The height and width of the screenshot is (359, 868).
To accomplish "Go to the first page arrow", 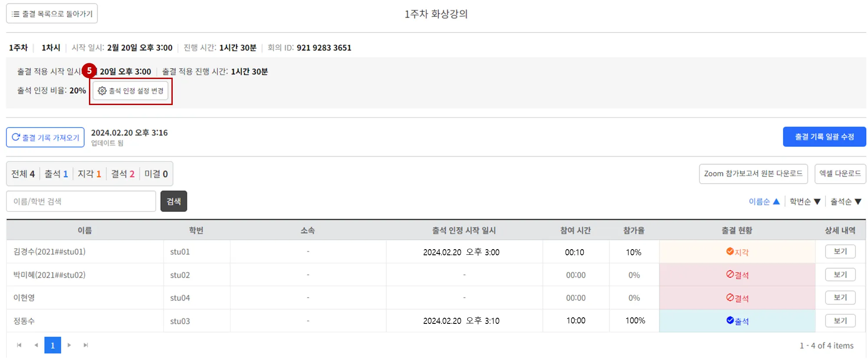I will coord(19,345).
